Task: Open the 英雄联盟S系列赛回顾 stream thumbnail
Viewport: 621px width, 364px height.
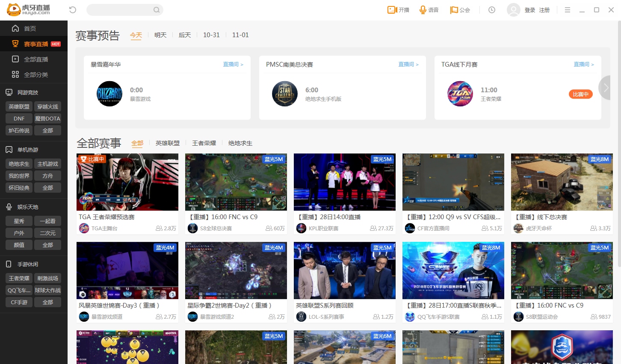Action: tap(345, 270)
